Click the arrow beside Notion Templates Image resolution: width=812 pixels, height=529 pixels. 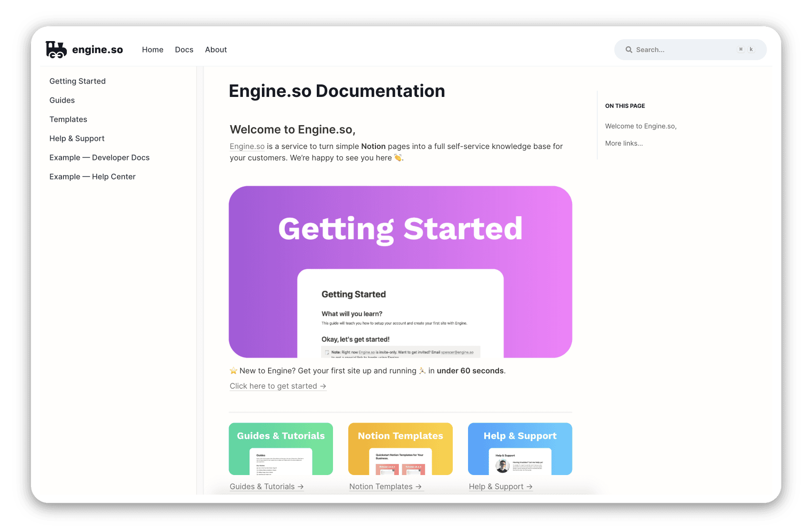pos(419,487)
